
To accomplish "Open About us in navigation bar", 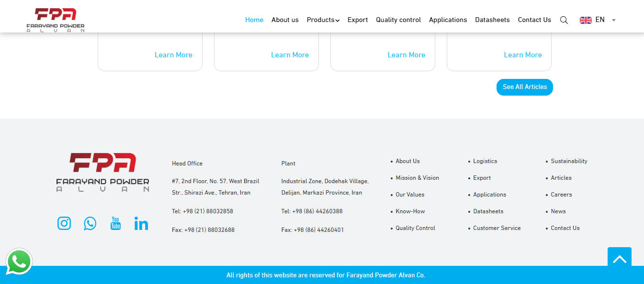I will pos(285,20).
